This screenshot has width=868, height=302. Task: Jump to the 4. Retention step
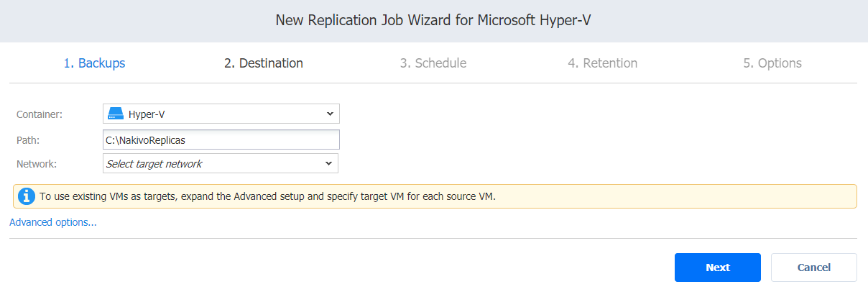pos(602,63)
